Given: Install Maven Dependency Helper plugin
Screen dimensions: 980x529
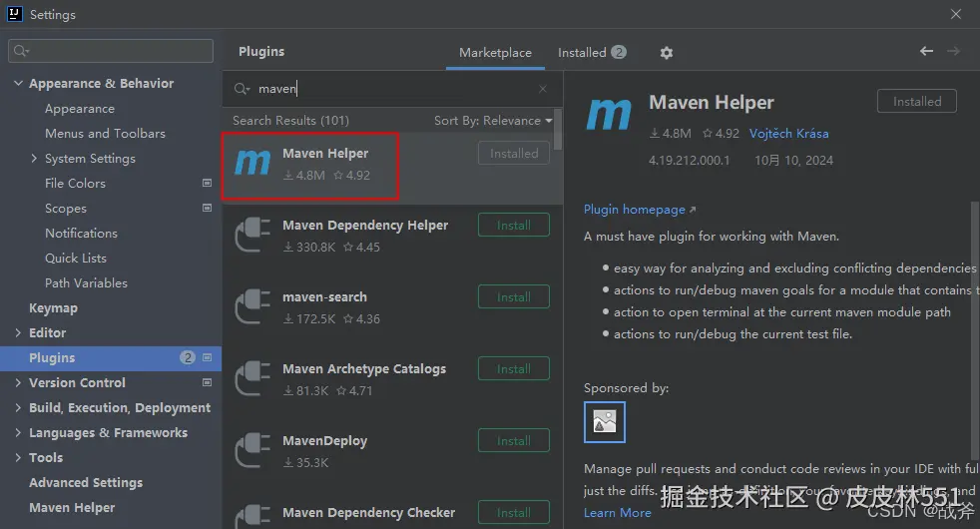Looking at the screenshot, I should [514, 226].
